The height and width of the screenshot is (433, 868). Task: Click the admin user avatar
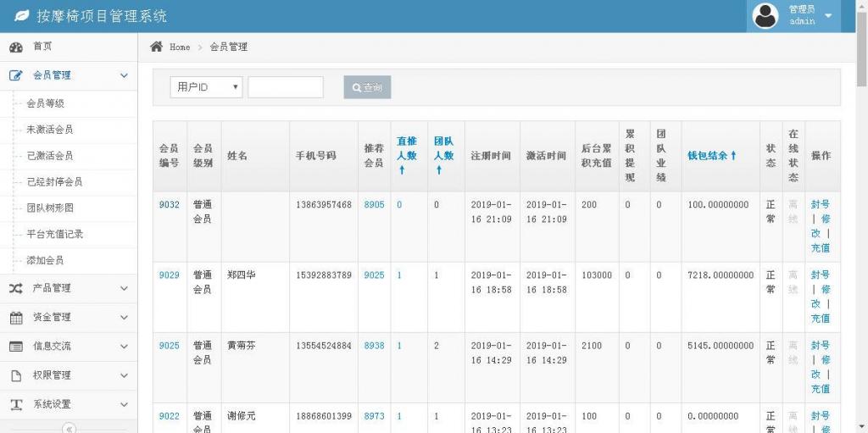point(765,16)
